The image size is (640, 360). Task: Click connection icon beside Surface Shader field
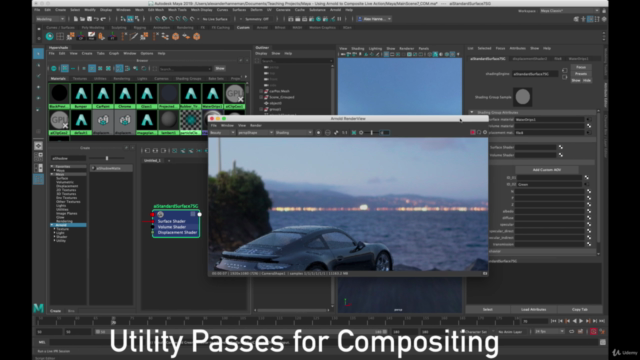[560, 147]
